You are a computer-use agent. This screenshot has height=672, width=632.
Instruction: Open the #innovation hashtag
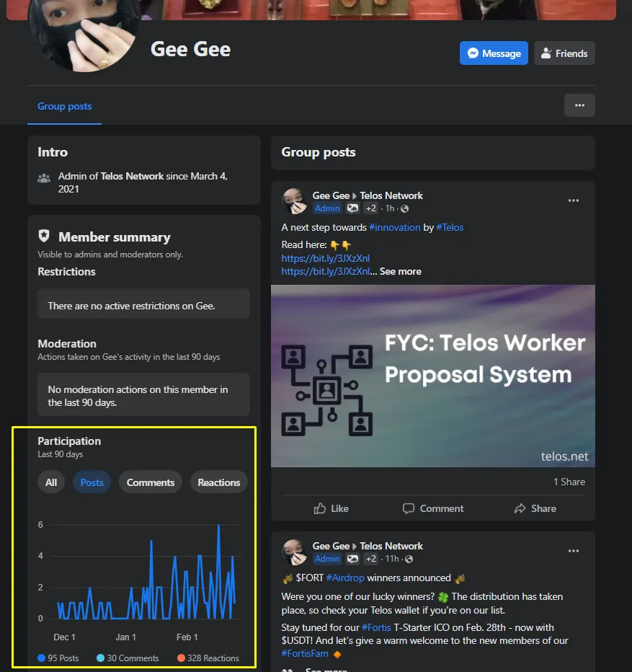click(x=395, y=227)
